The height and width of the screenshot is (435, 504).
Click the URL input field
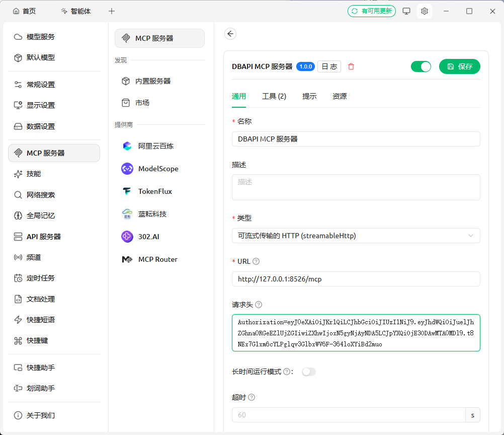(356, 279)
